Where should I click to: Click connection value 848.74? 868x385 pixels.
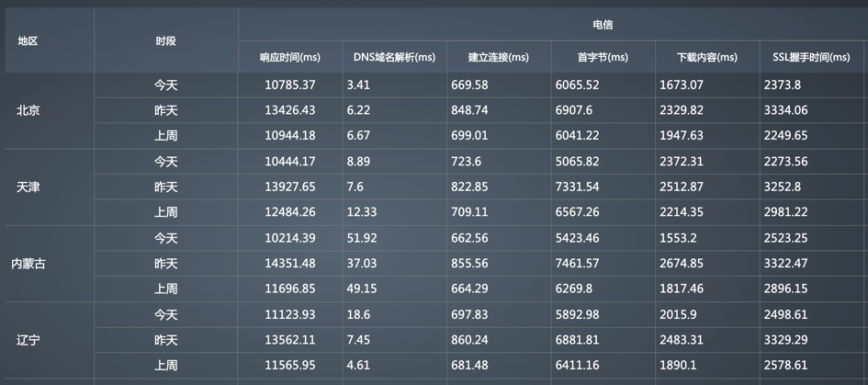(x=469, y=110)
